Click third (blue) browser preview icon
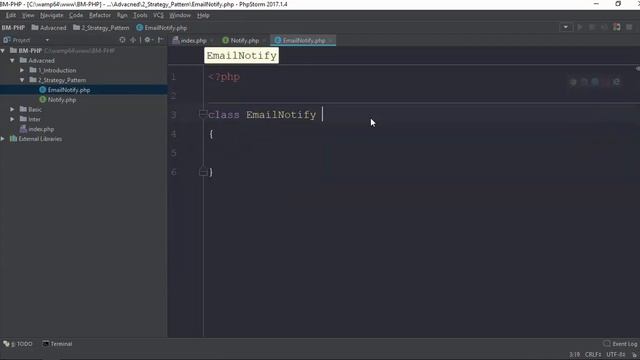The width and height of the screenshot is (640, 360). tap(595, 82)
